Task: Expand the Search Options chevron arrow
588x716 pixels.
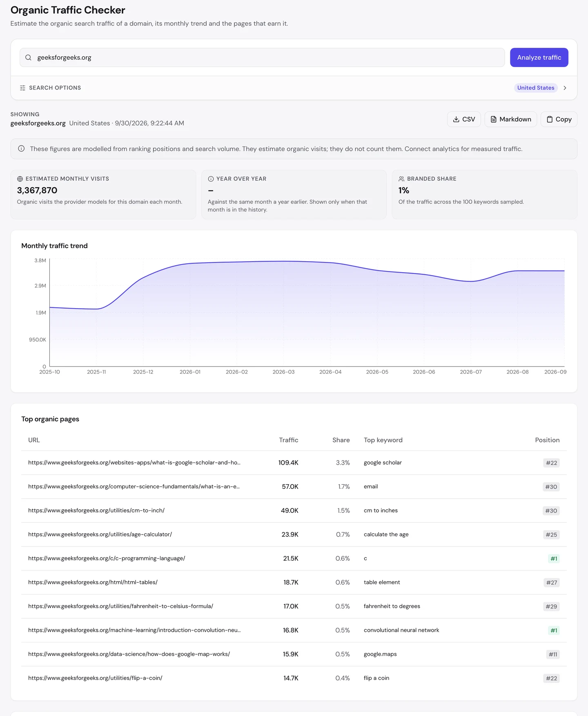Action: [565, 88]
